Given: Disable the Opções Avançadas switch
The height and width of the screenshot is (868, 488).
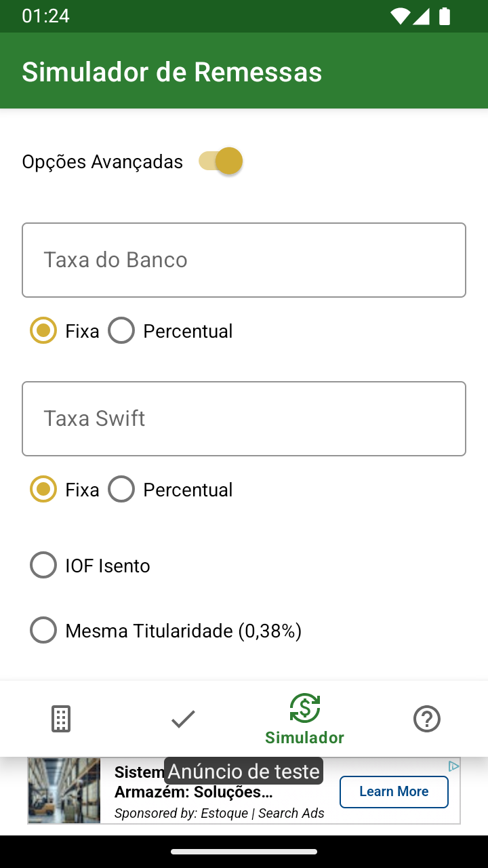Looking at the screenshot, I should pyautogui.click(x=220, y=161).
